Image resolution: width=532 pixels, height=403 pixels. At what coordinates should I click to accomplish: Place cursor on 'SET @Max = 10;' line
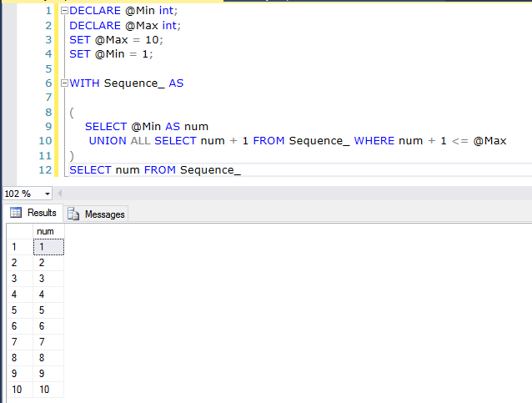pyautogui.click(x=116, y=40)
